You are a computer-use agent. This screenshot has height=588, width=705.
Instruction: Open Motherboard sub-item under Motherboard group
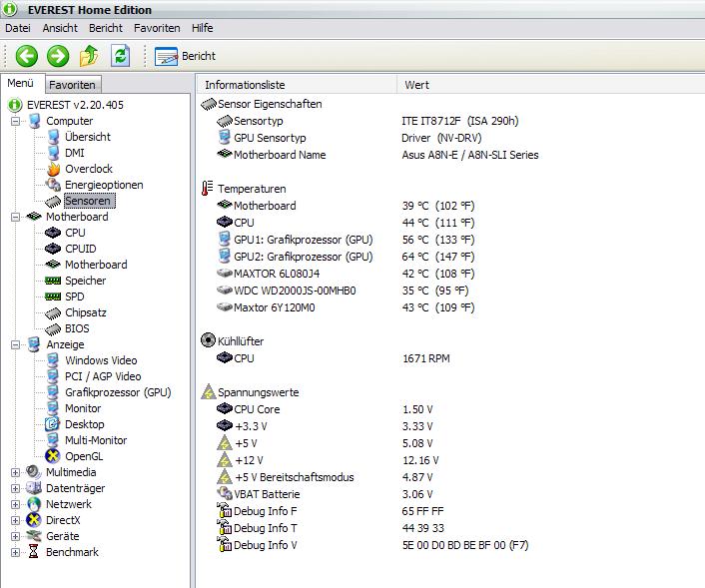point(96,265)
